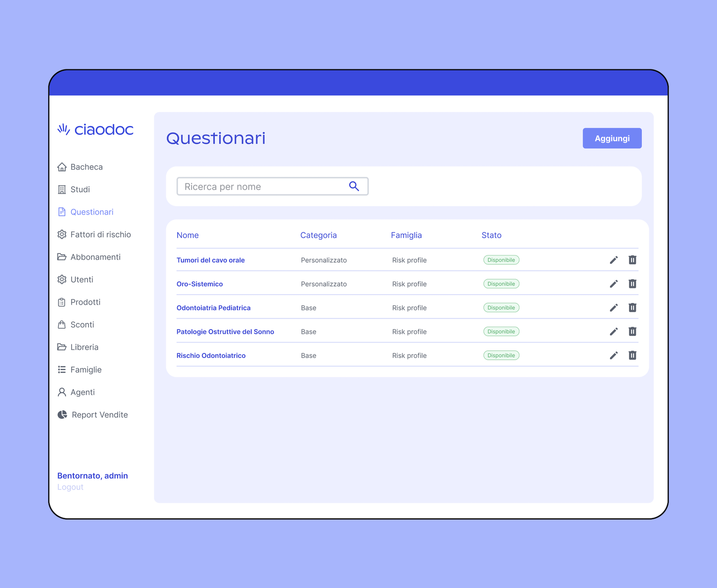Click trash icon for Patologie Ostruttive del Sonno
The image size is (717, 588).
click(632, 332)
